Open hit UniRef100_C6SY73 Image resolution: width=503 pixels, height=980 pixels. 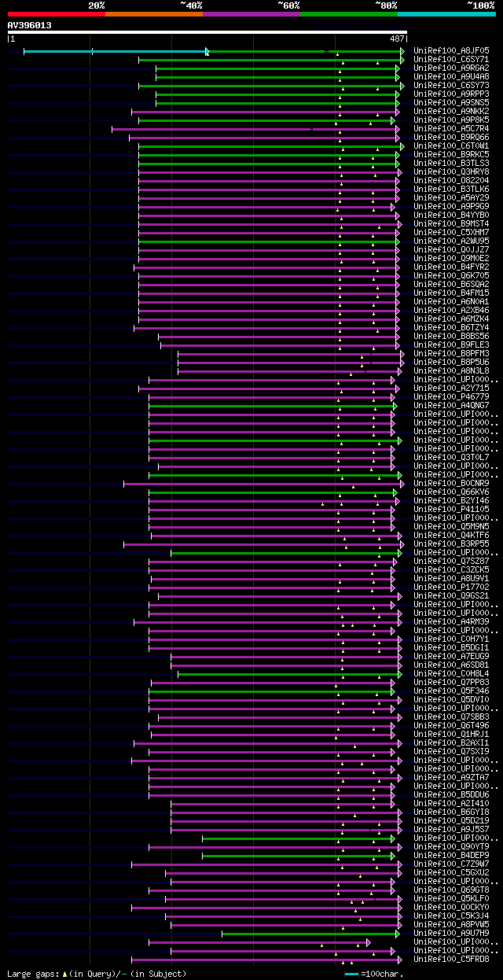[452, 86]
